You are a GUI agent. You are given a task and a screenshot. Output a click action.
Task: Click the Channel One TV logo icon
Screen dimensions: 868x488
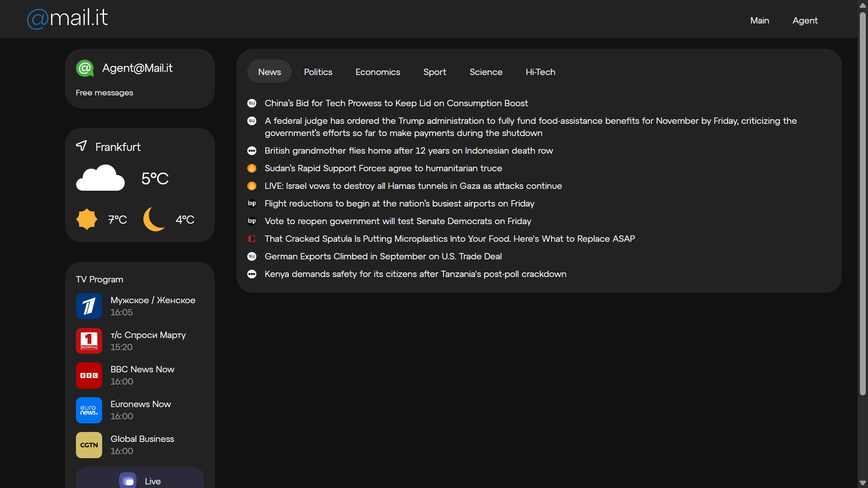(x=89, y=306)
